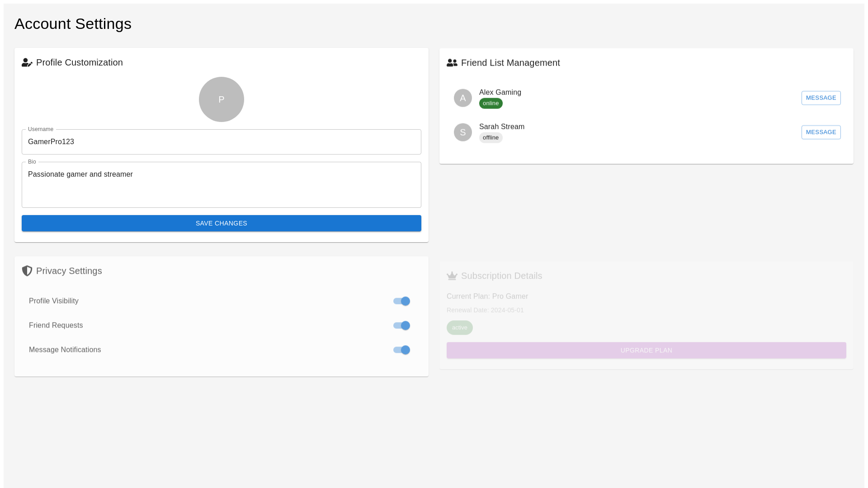Click the Privacy Settings shield icon
The image size is (868, 488).
tap(27, 271)
